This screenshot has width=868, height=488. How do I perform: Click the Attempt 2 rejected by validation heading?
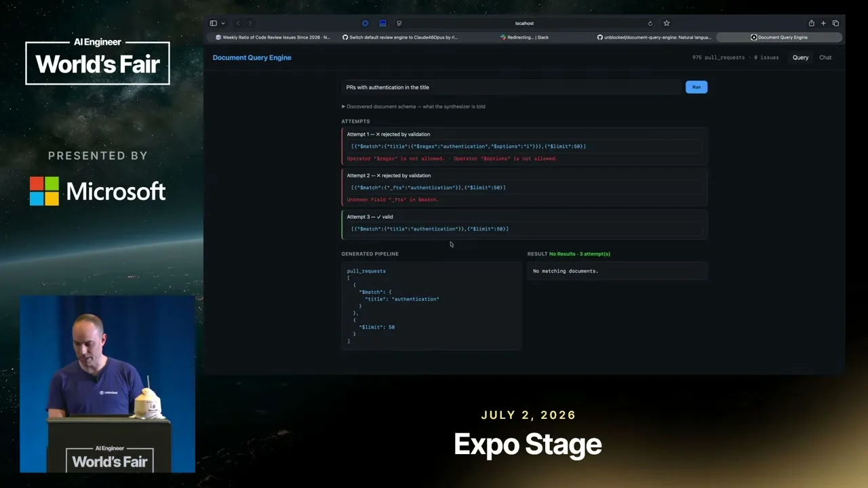(389, 176)
